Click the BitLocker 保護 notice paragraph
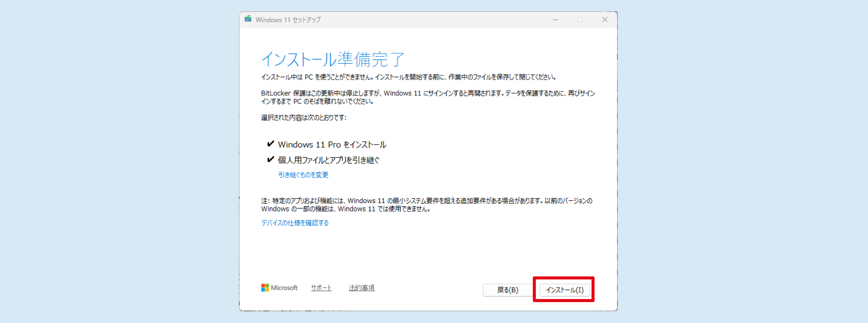Viewport: 868px width, 323px height. [428, 97]
